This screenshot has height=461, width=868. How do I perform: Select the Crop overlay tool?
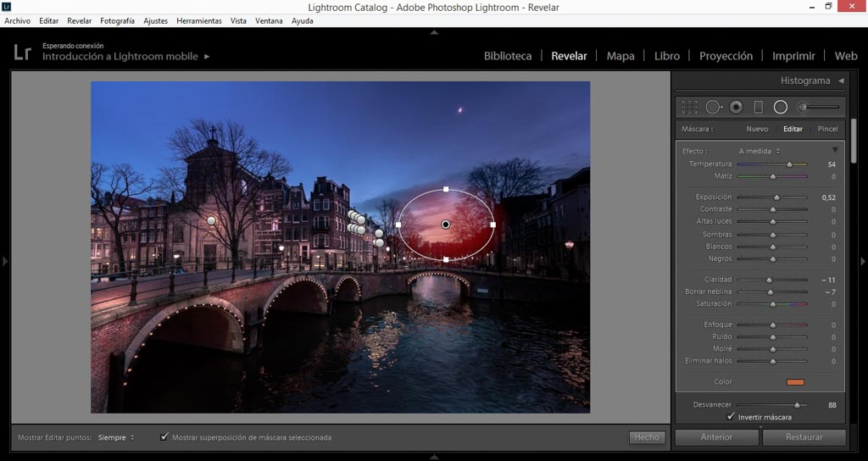(690, 108)
